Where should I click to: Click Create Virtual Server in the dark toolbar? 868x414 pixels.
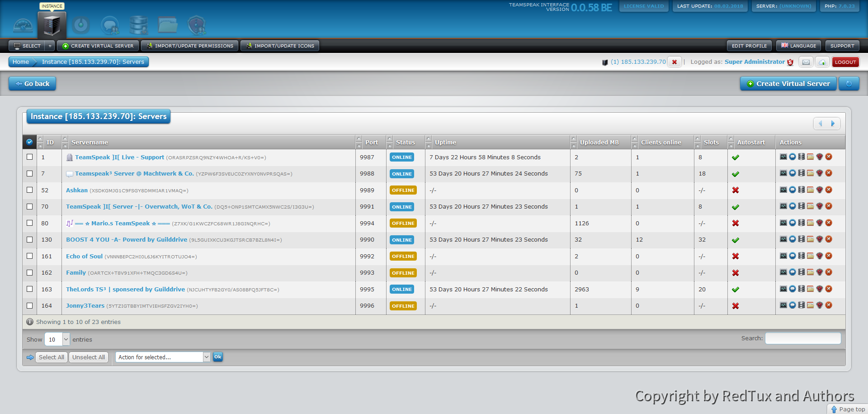pyautogui.click(x=98, y=46)
